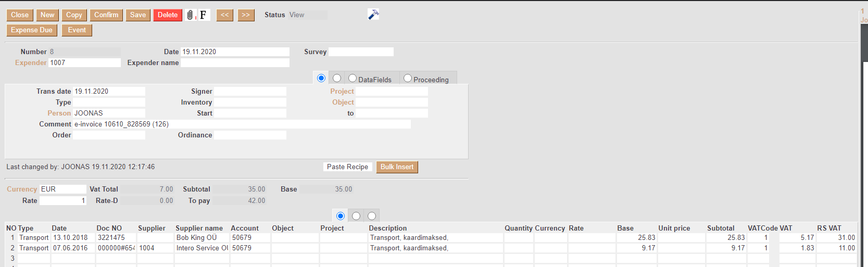Viewport: 868px width, 267px height.
Task: Click Doc NO cell 3221475
Action: 116,237
